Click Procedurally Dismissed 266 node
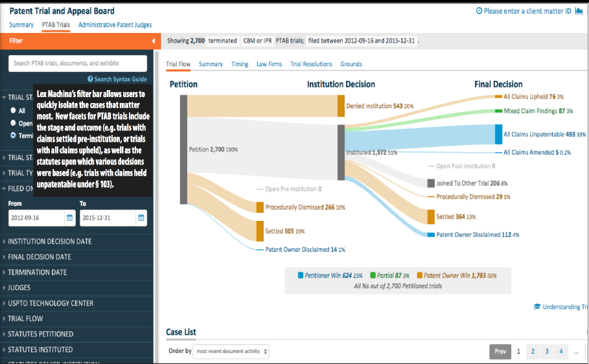The width and height of the screenshot is (589, 364). [x=260, y=207]
